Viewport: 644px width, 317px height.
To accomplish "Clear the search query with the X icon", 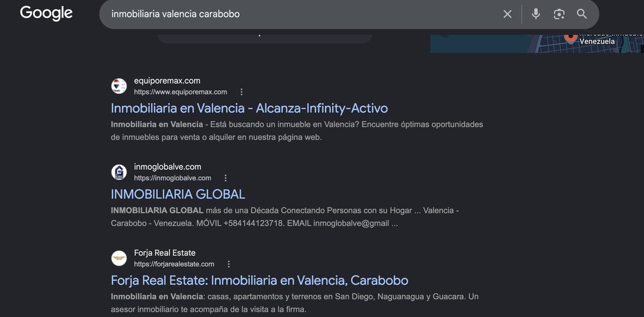I will 507,14.
